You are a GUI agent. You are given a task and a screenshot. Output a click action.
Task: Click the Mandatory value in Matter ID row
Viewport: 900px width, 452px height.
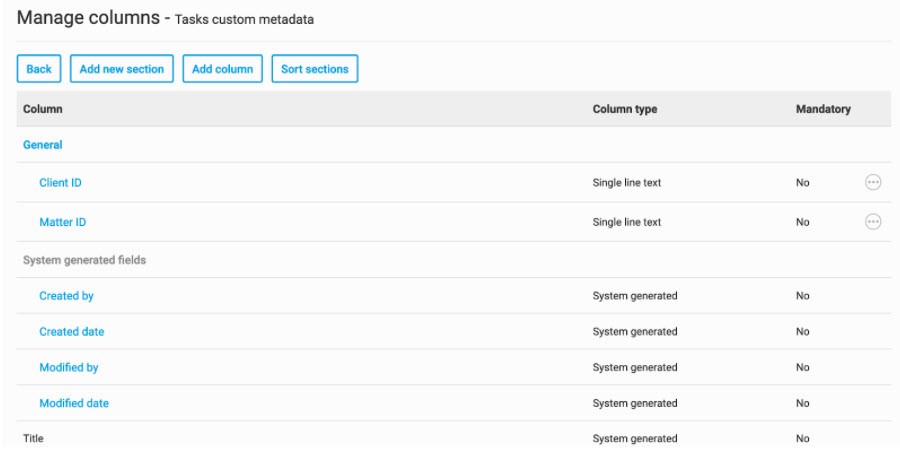click(x=803, y=222)
